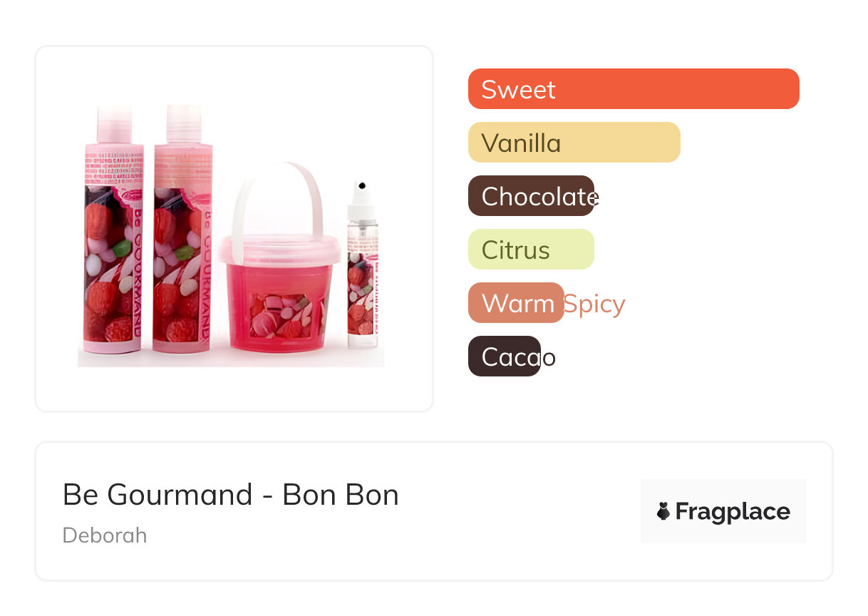The height and width of the screenshot is (616, 868).
Task: Click the small spray bottle in the photo
Action: point(363,278)
